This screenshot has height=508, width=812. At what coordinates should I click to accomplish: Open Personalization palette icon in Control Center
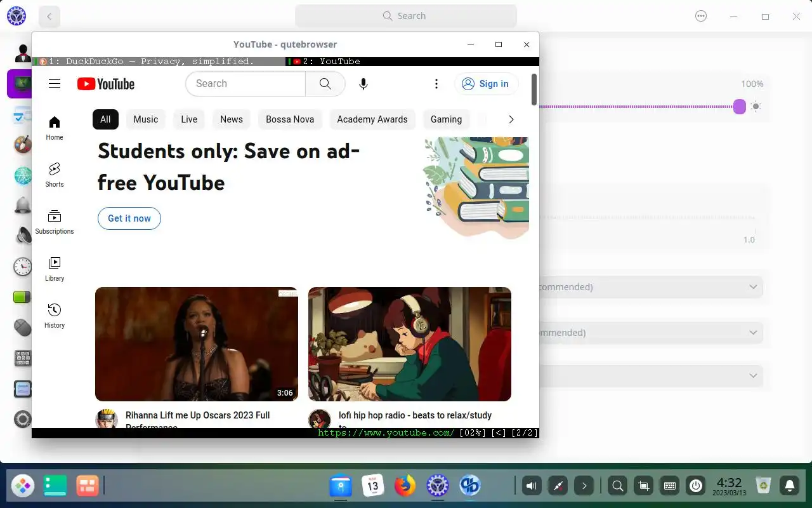point(23,145)
